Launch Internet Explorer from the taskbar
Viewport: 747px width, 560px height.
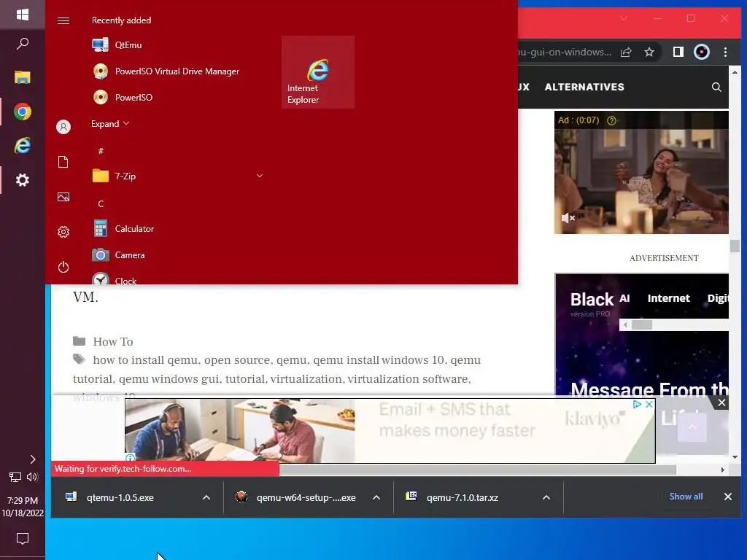point(23,145)
